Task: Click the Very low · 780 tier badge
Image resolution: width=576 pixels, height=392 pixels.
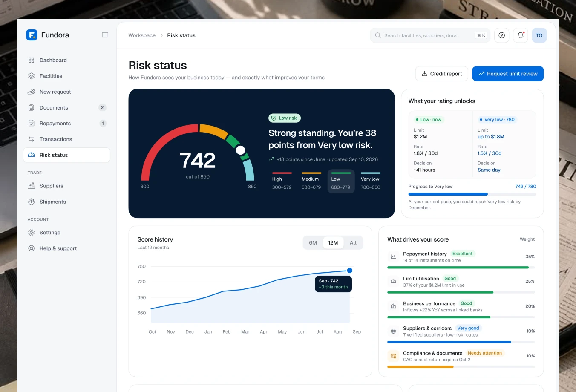Action: pyautogui.click(x=497, y=120)
